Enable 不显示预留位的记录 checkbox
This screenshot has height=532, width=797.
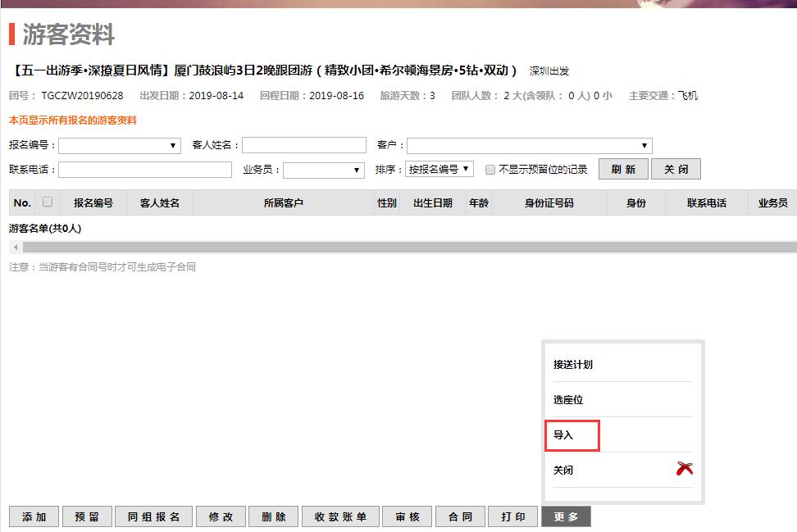point(490,170)
